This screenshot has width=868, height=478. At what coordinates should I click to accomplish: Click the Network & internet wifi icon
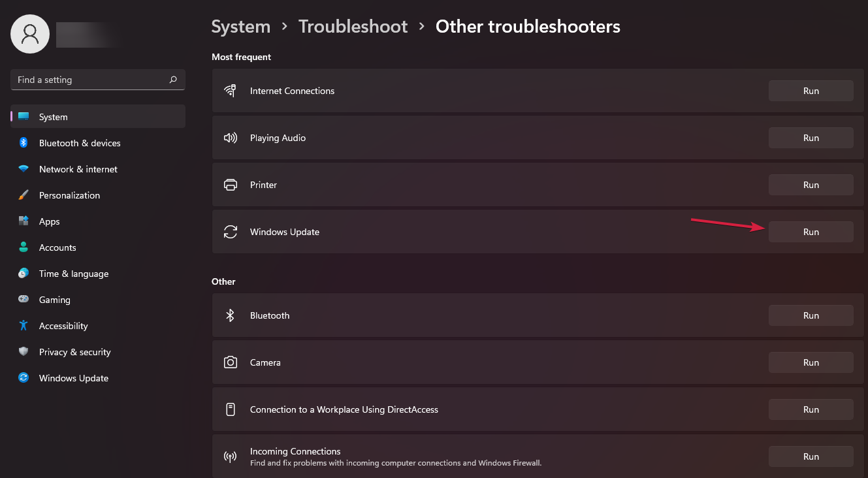point(24,169)
